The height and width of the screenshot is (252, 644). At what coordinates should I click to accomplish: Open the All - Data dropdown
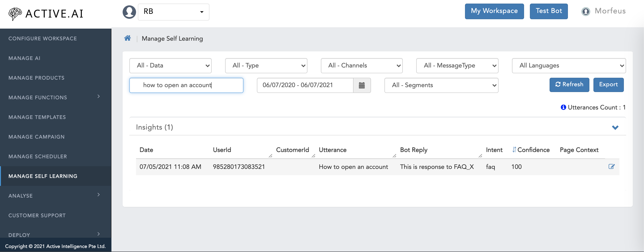pos(171,66)
